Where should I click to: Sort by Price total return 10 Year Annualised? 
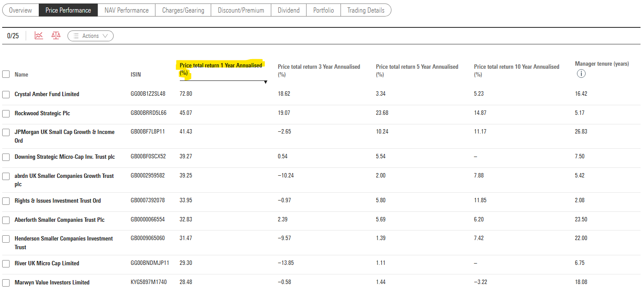(517, 70)
